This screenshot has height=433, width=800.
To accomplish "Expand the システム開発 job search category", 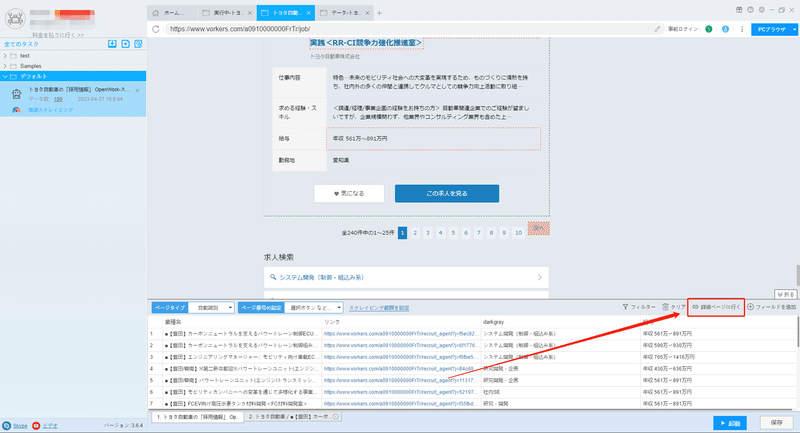I will pos(406,277).
